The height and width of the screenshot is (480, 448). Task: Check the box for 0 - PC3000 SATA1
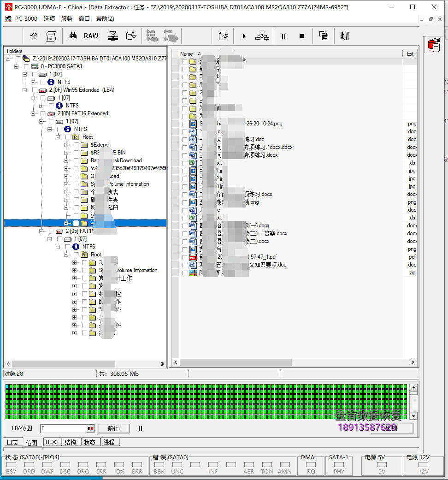(26, 66)
